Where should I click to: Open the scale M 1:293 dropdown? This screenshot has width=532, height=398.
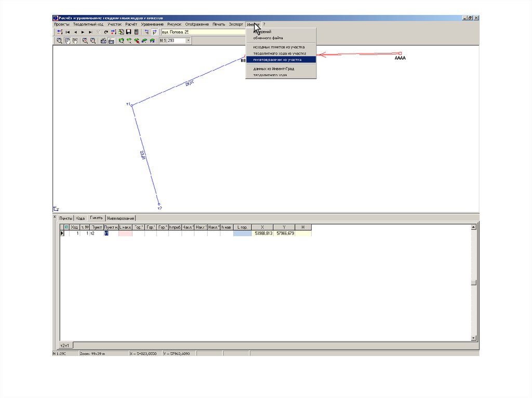[x=188, y=40]
